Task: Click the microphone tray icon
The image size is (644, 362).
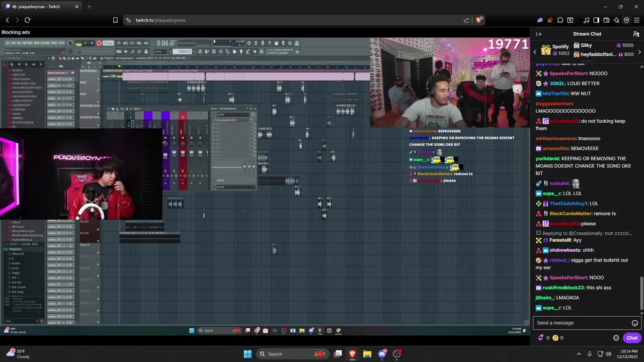Action: pyautogui.click(x=590, y=354)
